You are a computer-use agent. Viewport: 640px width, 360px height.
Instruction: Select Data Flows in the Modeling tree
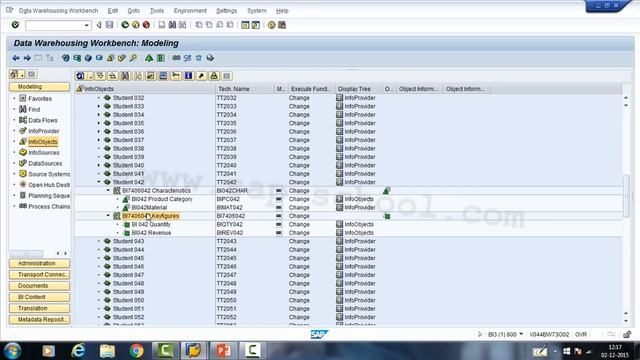[43, 120]
